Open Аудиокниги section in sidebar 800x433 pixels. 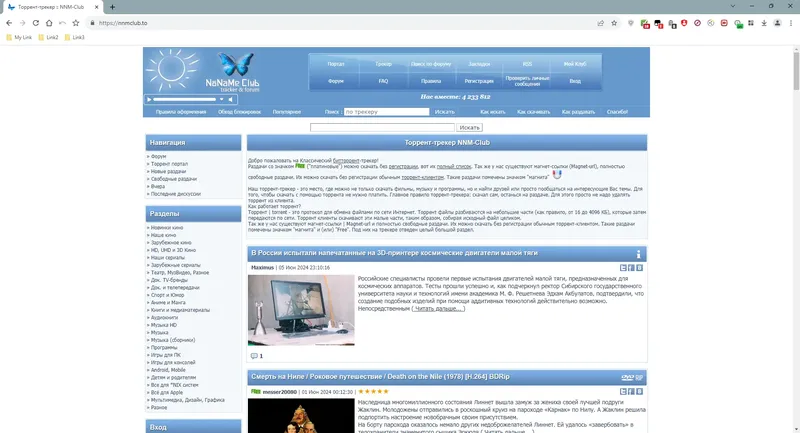point(164,317)
